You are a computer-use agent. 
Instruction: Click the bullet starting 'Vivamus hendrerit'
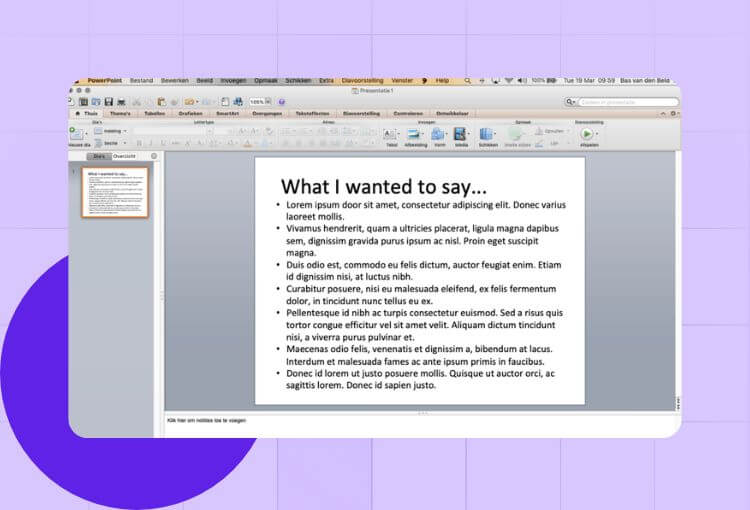pyautogui.click(x=422, y=241)
